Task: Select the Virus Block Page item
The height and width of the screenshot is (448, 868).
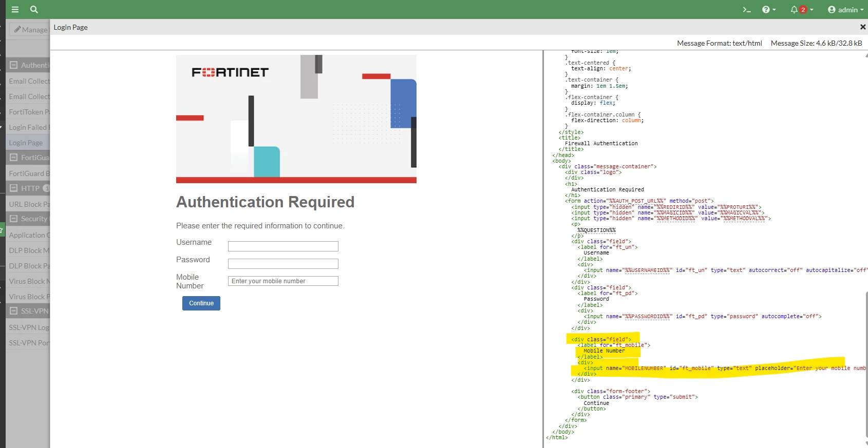Action: coord(28,297)
